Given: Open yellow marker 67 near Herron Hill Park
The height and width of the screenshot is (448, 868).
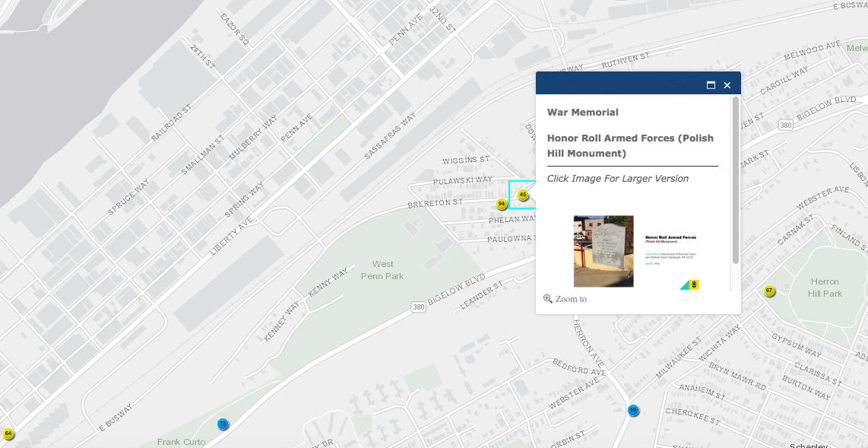Looking at the screenshot, I should point(769,291).
